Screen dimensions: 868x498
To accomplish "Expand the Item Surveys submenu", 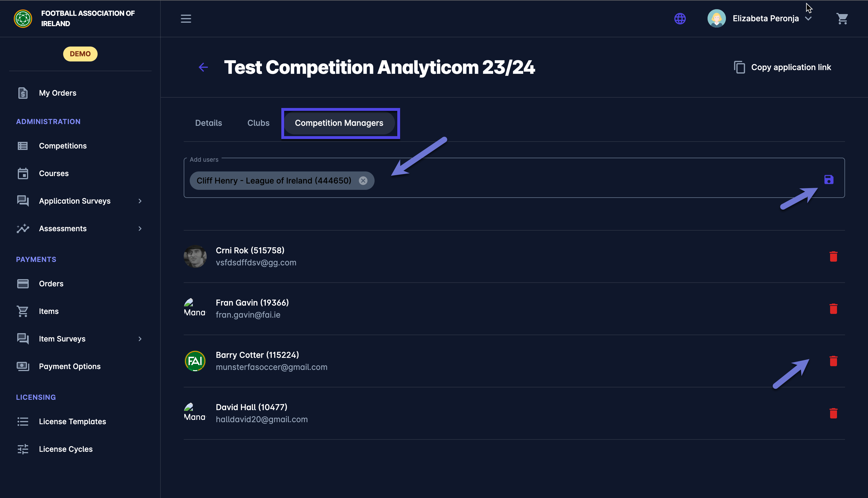I will coord(140,339).
